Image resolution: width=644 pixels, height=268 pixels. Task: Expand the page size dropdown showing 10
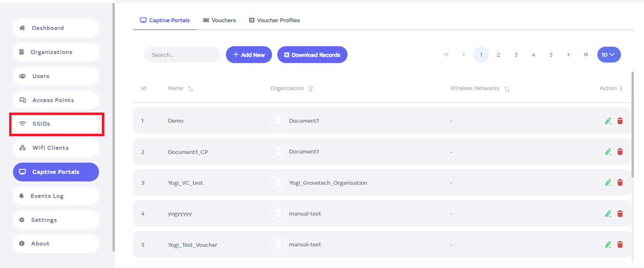click(x=608, y=55)
